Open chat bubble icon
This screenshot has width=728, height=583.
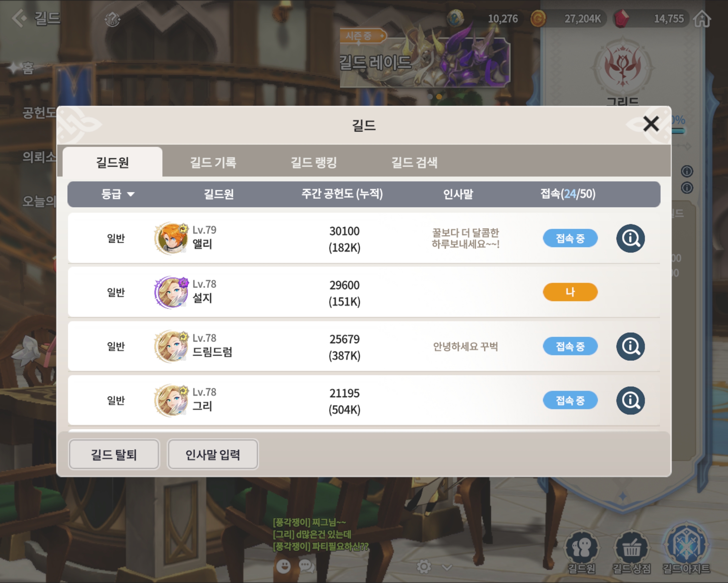[307, 566]
